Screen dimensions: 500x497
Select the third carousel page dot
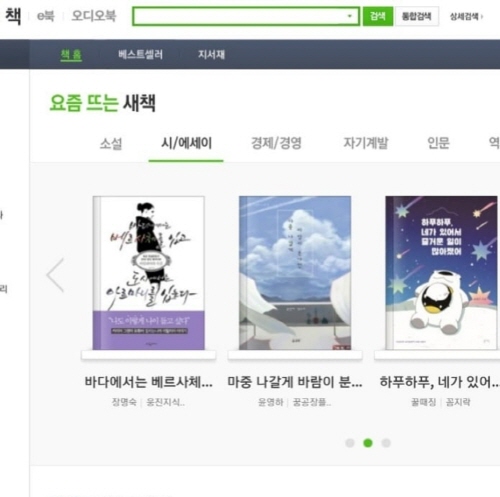tap(386, 443)
